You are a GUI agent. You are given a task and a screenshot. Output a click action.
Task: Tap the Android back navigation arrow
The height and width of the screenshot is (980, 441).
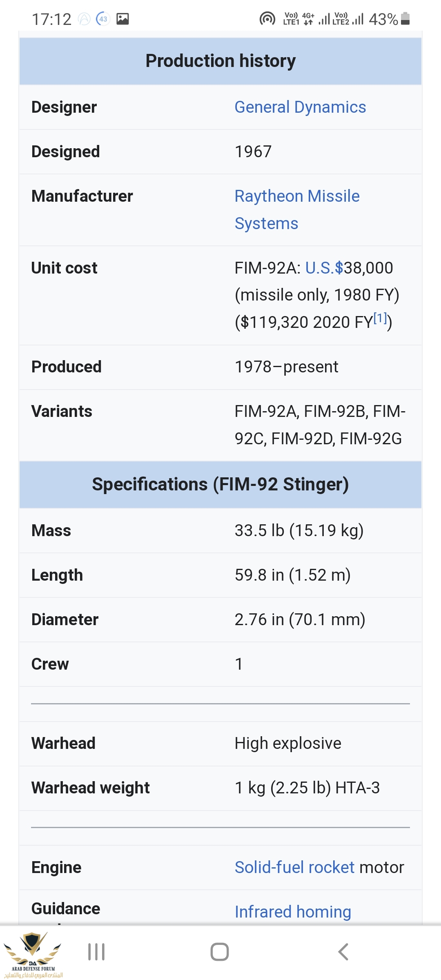pyautogui.click(x=343, y=952)
